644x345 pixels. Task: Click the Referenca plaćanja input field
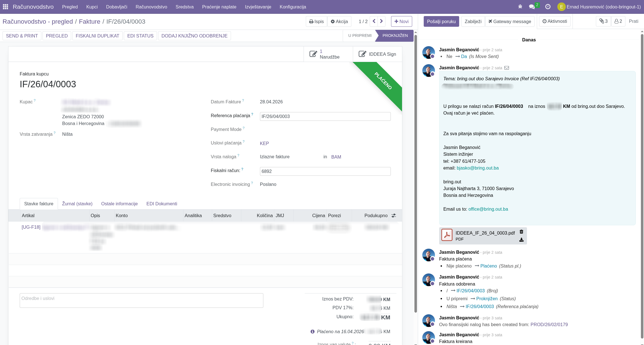click(325, 116)
